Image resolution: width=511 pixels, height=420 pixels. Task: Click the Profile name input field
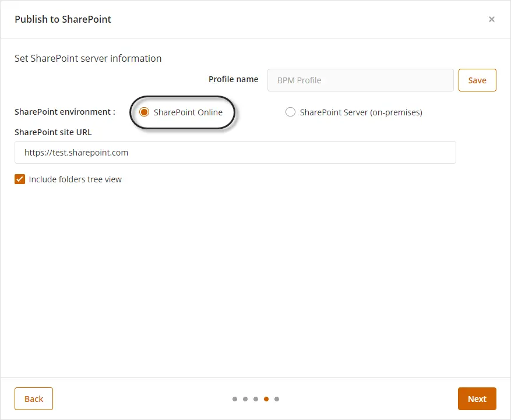point(361,80)
